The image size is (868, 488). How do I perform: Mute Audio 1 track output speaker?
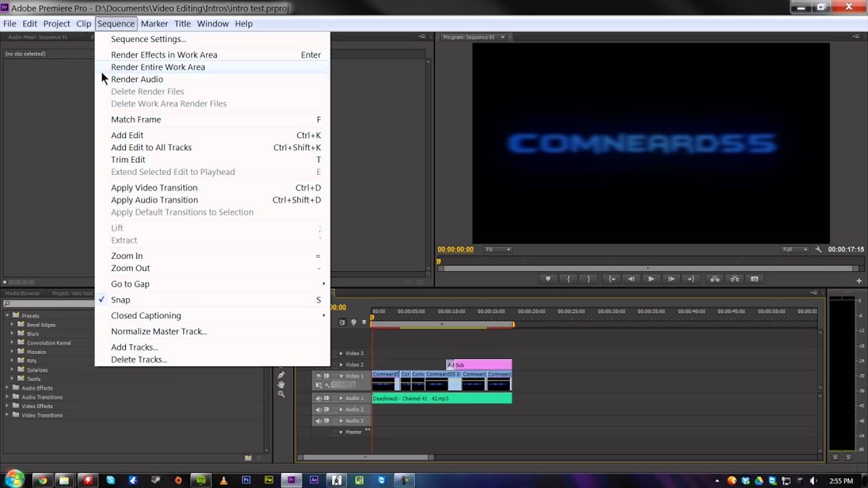click(319, 399)
